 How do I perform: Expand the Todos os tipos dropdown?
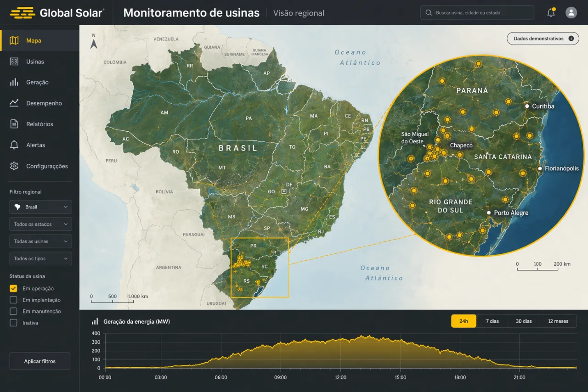coord(41,258)
